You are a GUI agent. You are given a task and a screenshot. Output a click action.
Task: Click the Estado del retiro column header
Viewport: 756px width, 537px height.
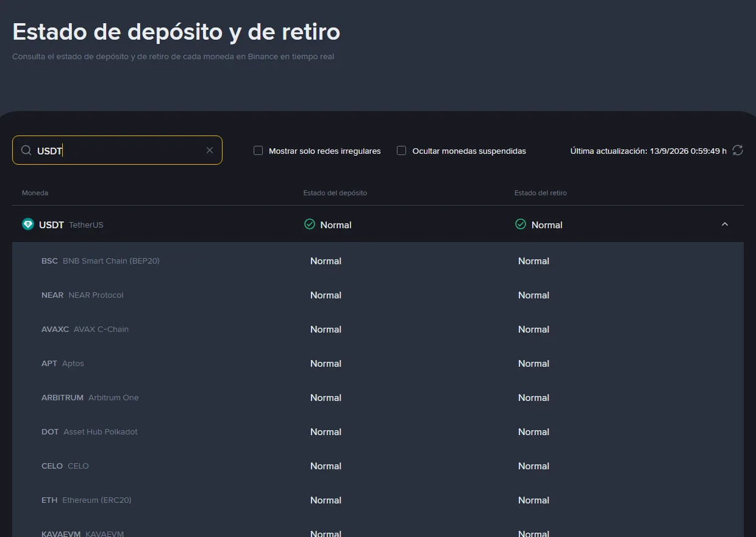[541, 193]
